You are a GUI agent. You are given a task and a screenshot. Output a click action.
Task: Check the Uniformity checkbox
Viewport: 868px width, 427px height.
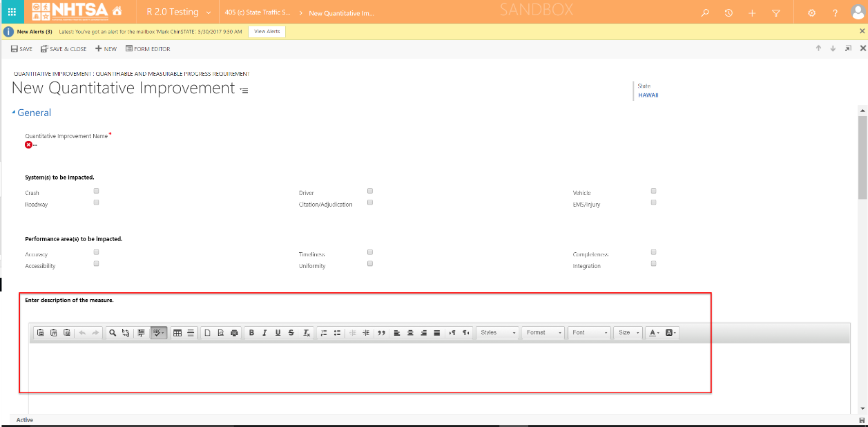(x=370, y=263)
